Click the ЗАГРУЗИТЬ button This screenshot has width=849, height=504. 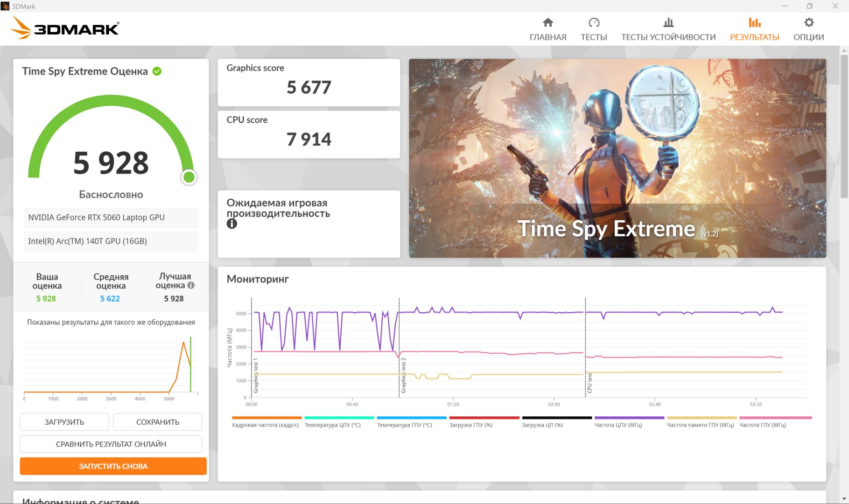pyautogui.click(x=64, y=422)
